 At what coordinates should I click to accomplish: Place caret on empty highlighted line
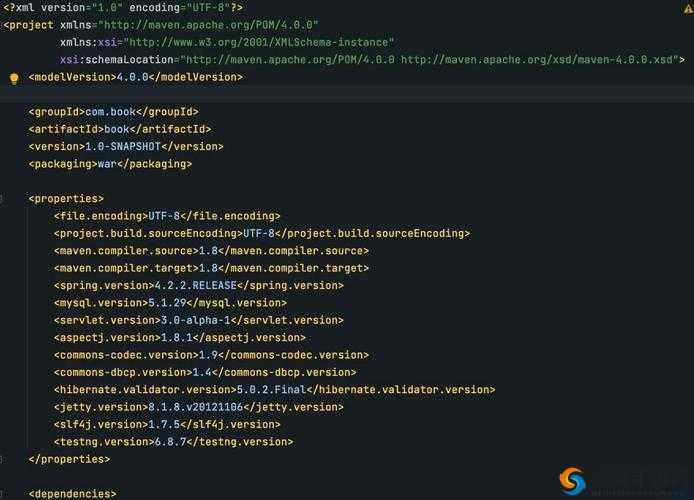[x=347, y=95]
